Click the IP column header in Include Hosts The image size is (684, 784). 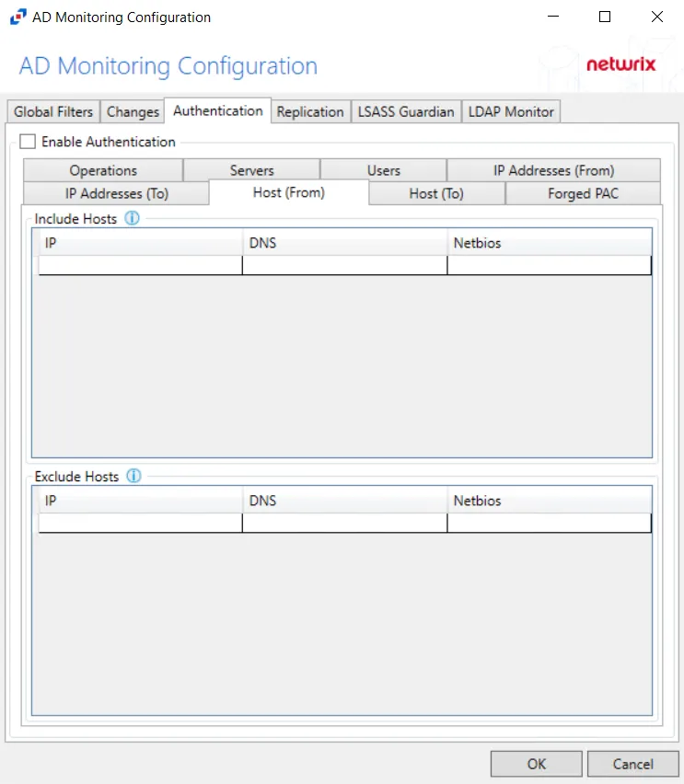pyautogui.click(x=140, y=243)
